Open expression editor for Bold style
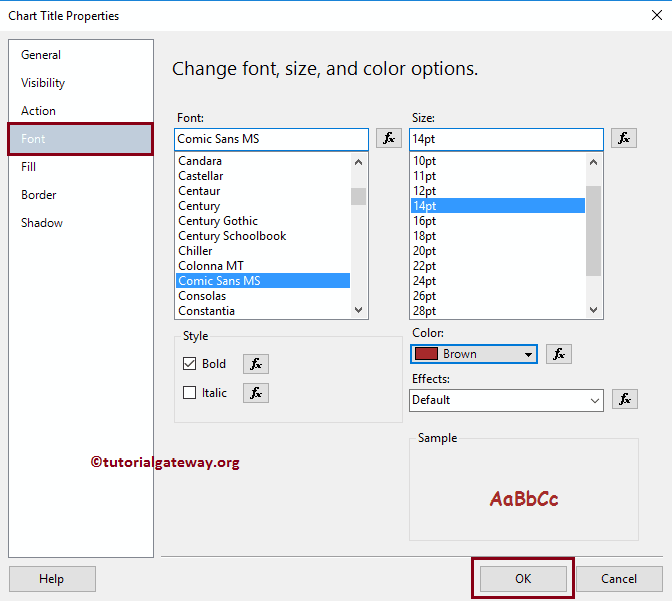 click(256, 364)
